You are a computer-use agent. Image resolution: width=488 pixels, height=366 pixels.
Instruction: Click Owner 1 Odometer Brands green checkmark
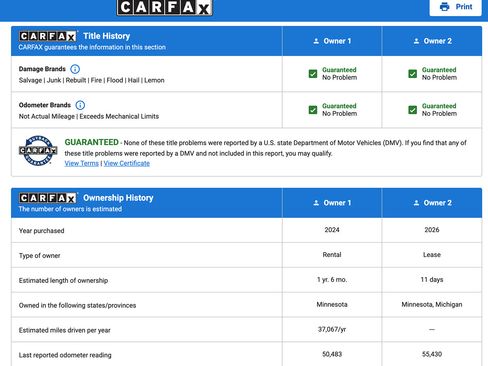click(x=313, y=110)
